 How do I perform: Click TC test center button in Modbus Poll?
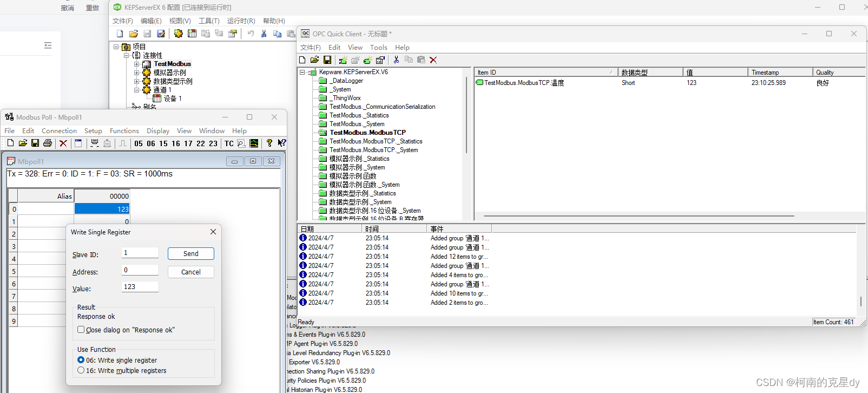click(229, 143)
